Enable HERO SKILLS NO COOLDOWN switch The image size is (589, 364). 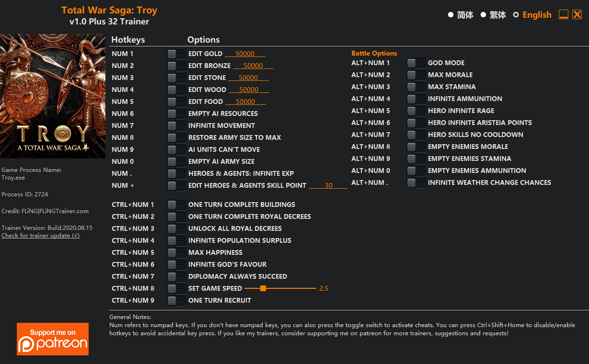[x=416, y=135]
